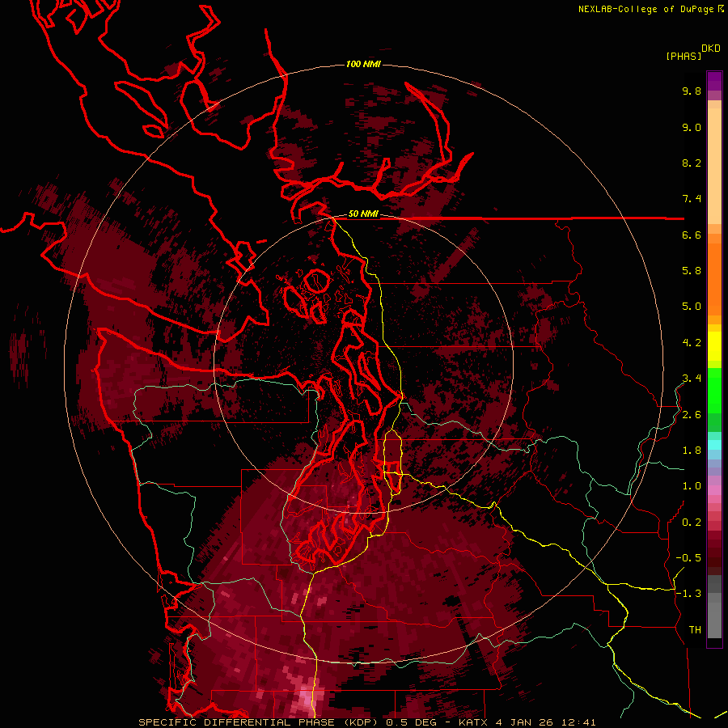This screenshot has height=728, width=728.
Task: Click the DKD unit label above the legend
Action: [711, 49]
